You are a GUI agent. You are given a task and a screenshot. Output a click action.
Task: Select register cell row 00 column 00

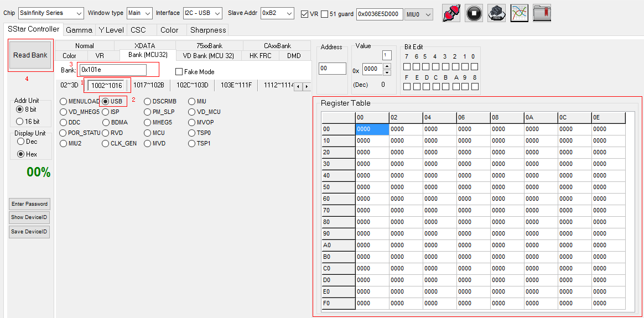[372, 129]
